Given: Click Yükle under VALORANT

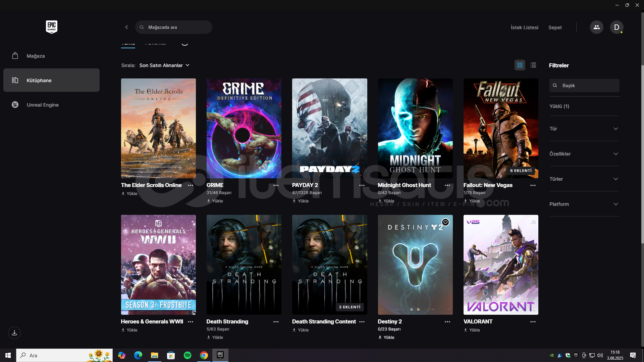Looking at the screenshot, I should point(472,330).
